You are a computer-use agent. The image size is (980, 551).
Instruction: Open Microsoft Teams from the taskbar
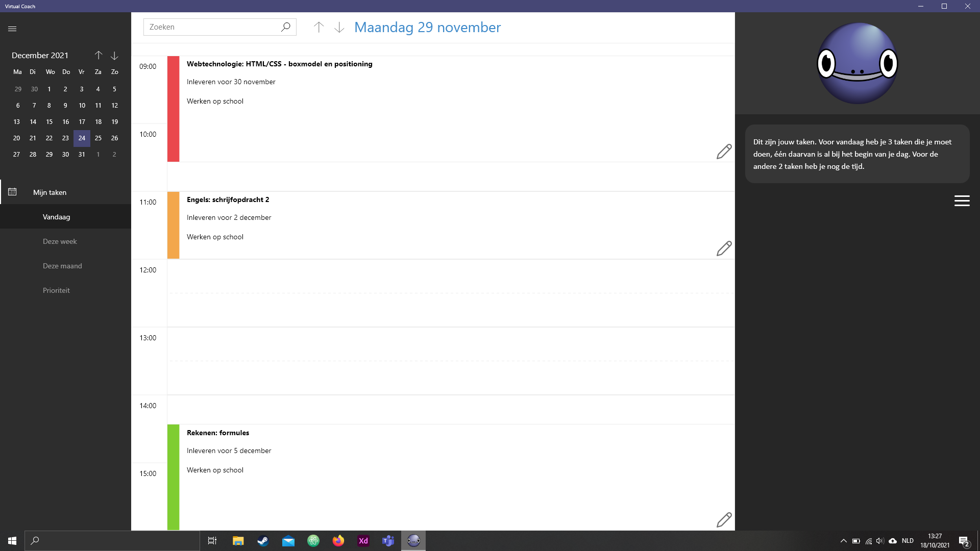pyautogui.click(x=388, y=541)
